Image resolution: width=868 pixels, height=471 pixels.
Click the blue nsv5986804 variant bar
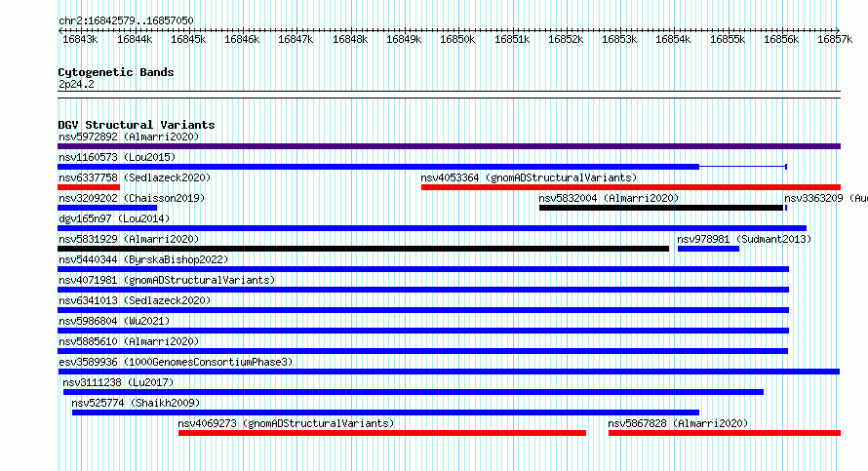423,331
